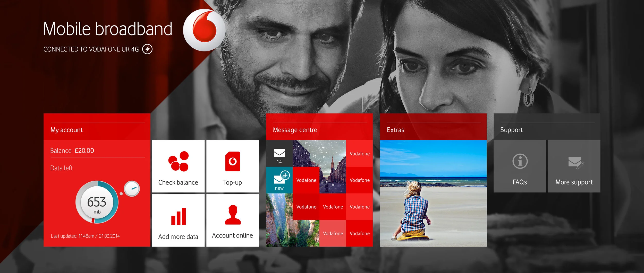Screen dimensions: 644x273
Task: Click the 653 mb data left gauge
Action: coord(97,202)
